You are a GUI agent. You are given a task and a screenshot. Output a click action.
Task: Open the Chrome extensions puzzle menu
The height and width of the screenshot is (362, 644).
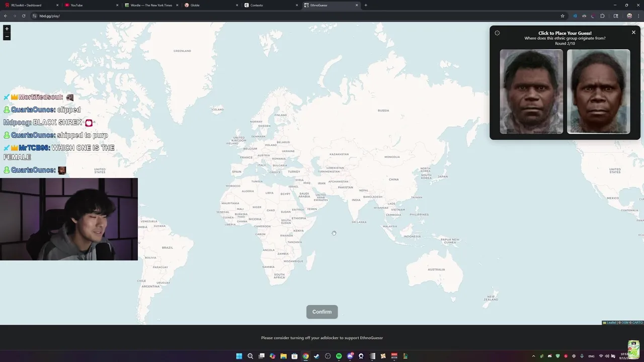point(602,16)
